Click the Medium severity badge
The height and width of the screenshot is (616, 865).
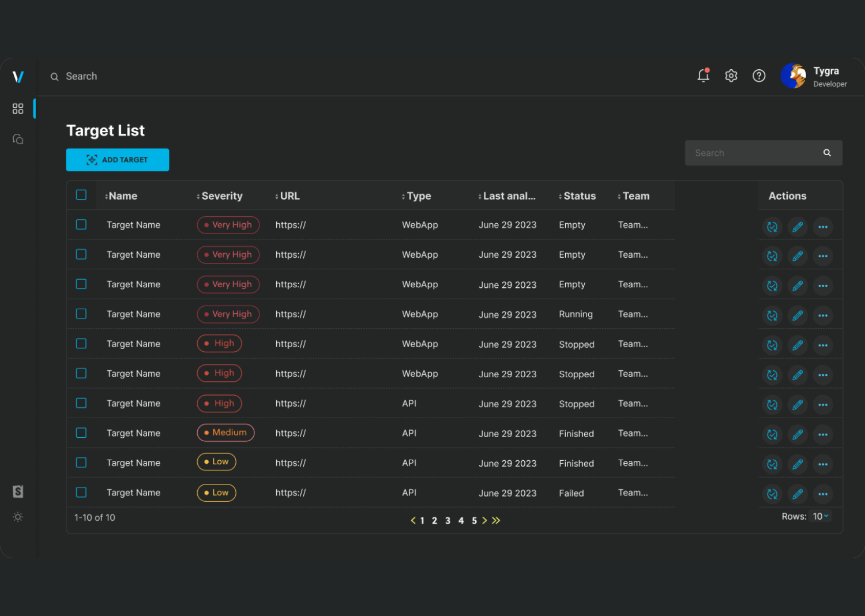pyautogui.click(x=225, y=433)
